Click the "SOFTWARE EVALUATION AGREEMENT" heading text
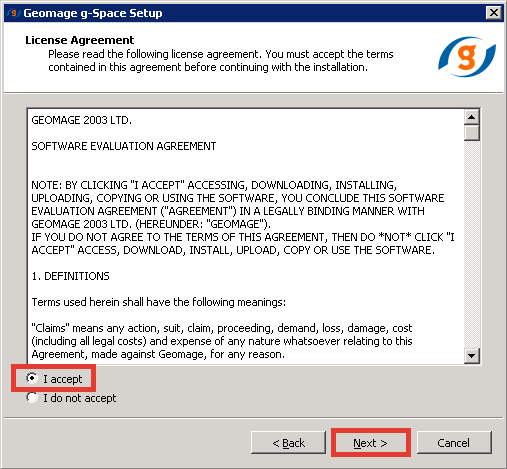The width and height of the screenshot is (507, 469). (x=124, y=146)
